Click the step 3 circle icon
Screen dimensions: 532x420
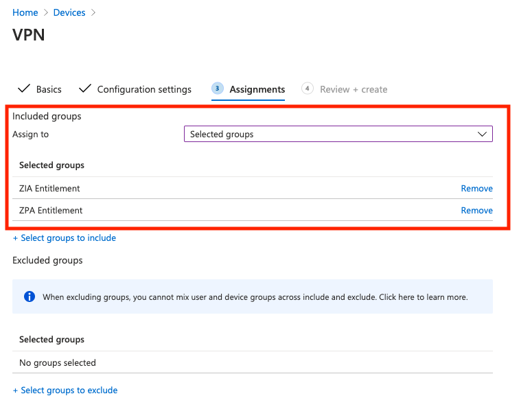tap(218, 89)
